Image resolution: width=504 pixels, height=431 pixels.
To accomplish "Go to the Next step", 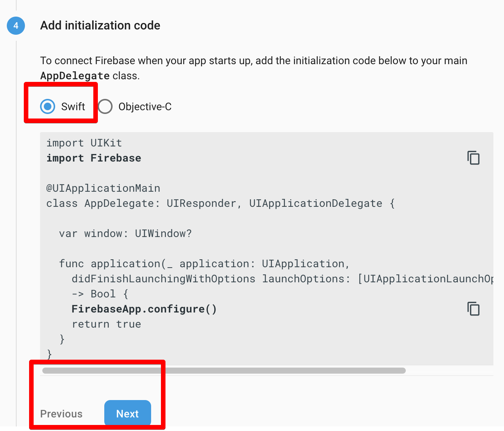I will 128,414.
